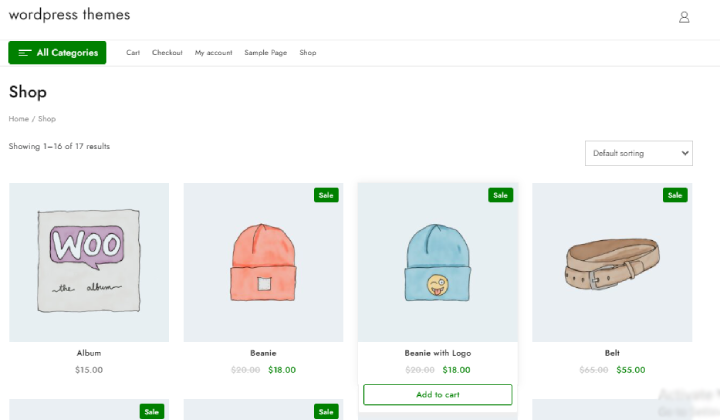Open the blue Beanie with Logo image
The width and height of the screenshot is (720, 420).
click(x=437, y=262)
